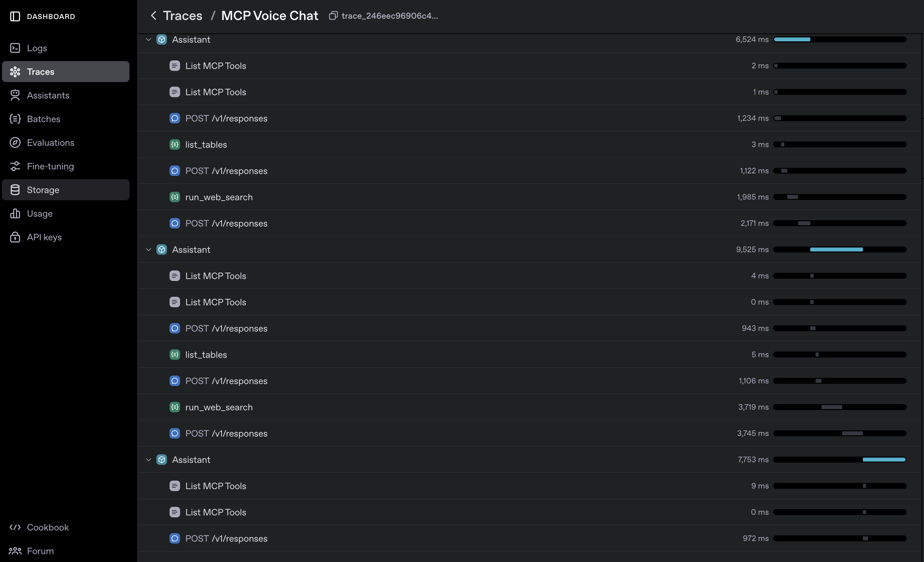
Task: Copy the trace ID using the copy icon
Action: [x=333, y=16]
